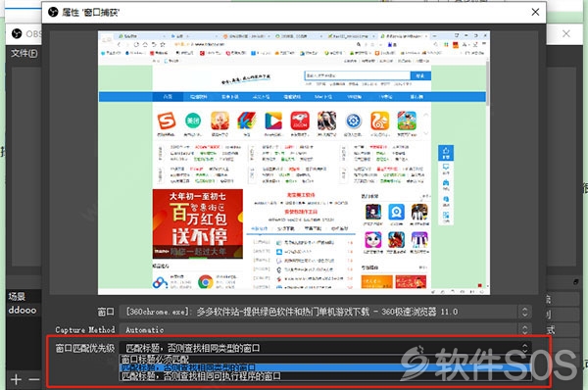Select the ddooo scene

(24, 311)
